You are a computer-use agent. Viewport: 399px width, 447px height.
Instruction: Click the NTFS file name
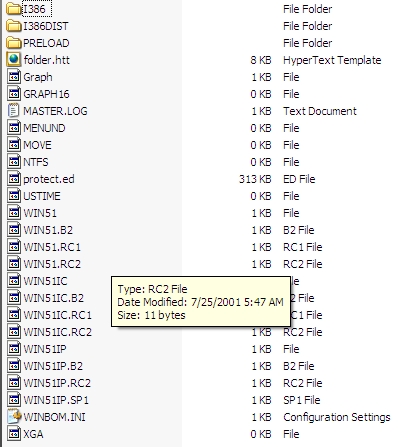point(36,162)
